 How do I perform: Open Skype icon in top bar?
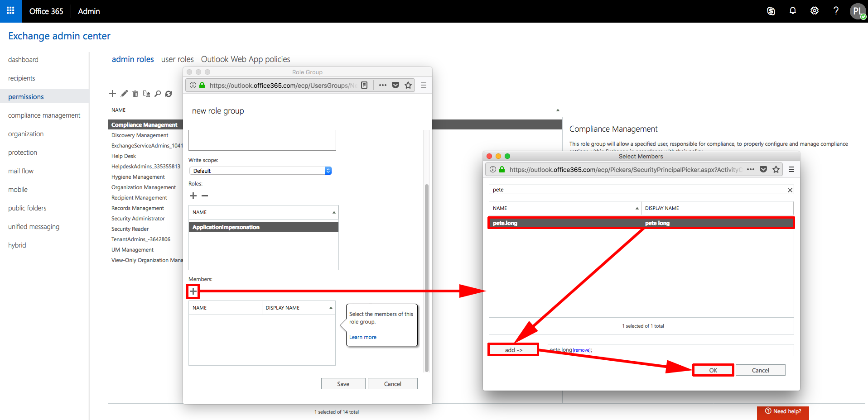pyautogui.click(x=771, y=11)
